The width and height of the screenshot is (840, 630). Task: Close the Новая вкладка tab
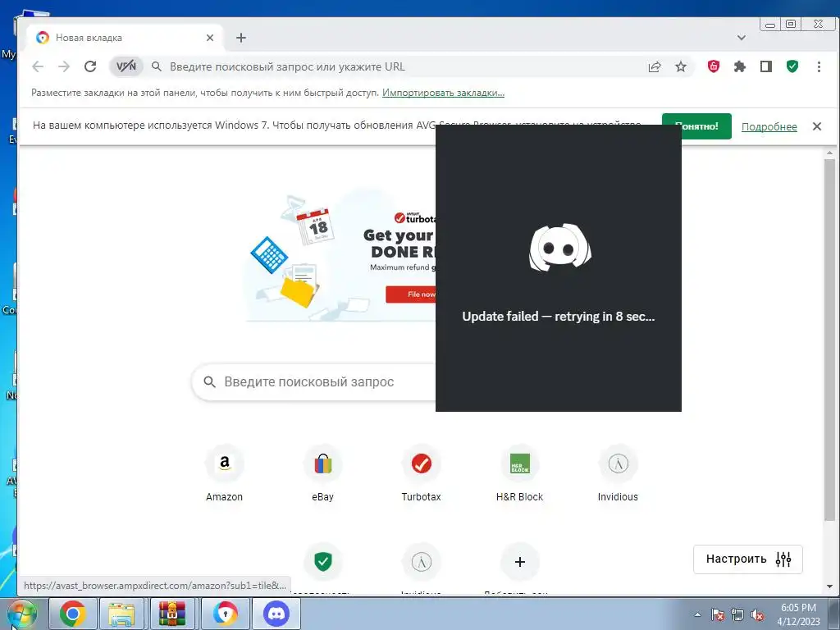click(210, 38)
